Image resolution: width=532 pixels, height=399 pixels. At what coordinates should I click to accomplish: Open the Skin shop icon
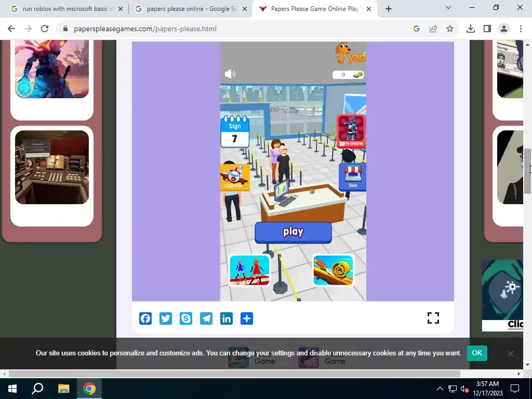[352, 177]
